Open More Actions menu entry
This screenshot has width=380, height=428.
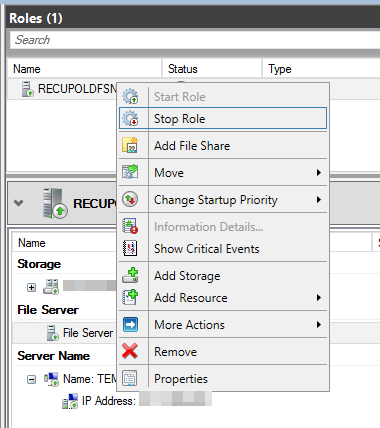pyautogui.click(x=223, y=325)
